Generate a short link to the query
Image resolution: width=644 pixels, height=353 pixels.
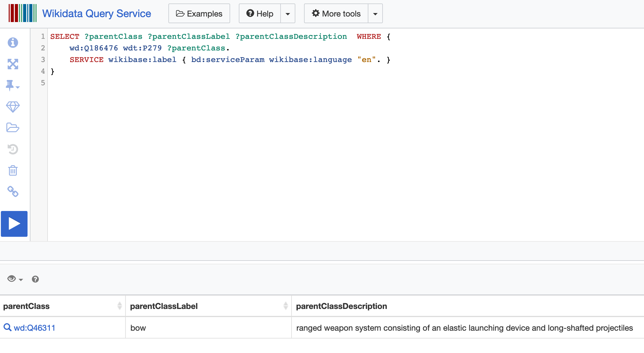pos(13,192)
